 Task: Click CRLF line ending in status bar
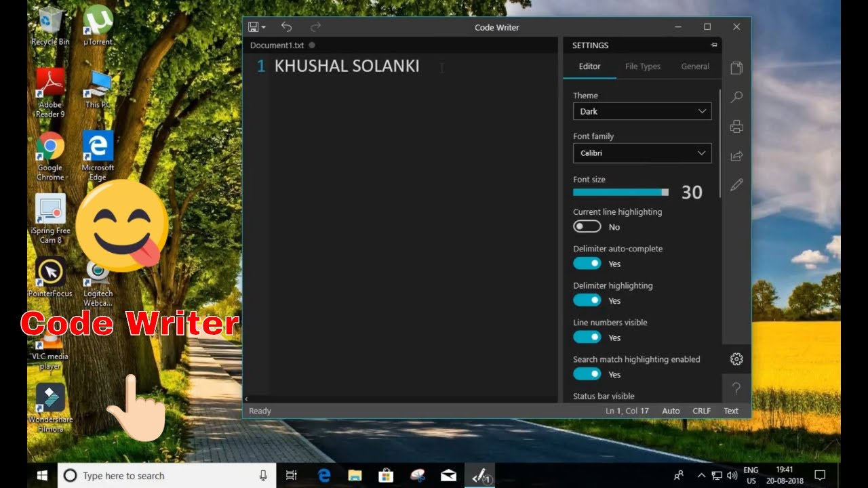702,411
